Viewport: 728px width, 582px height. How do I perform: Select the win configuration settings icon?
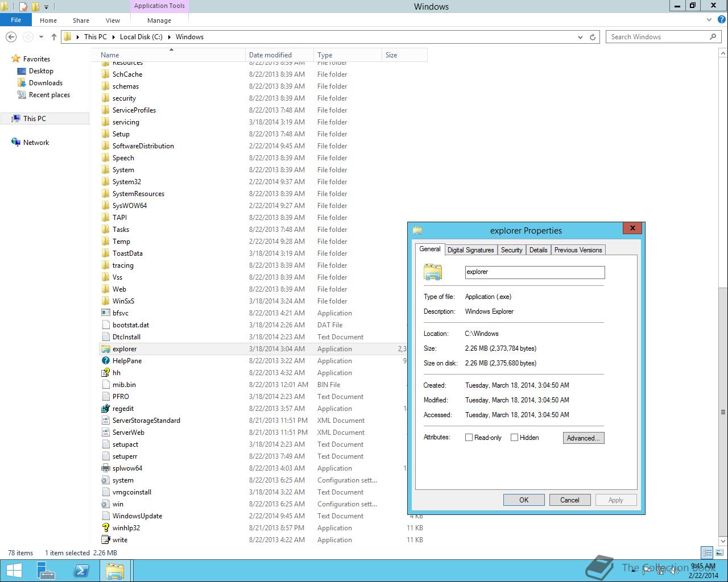105,504
